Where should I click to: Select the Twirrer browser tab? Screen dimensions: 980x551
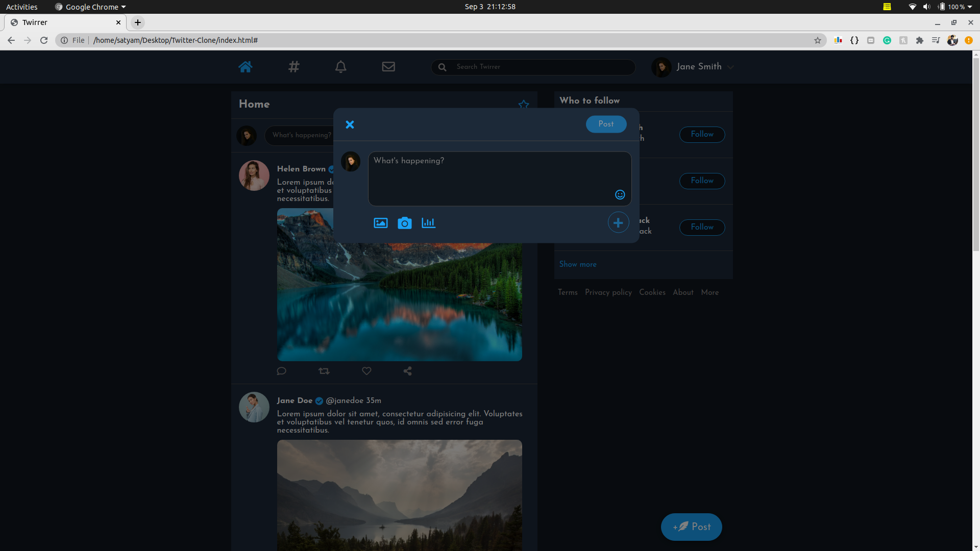coord(61,22)
